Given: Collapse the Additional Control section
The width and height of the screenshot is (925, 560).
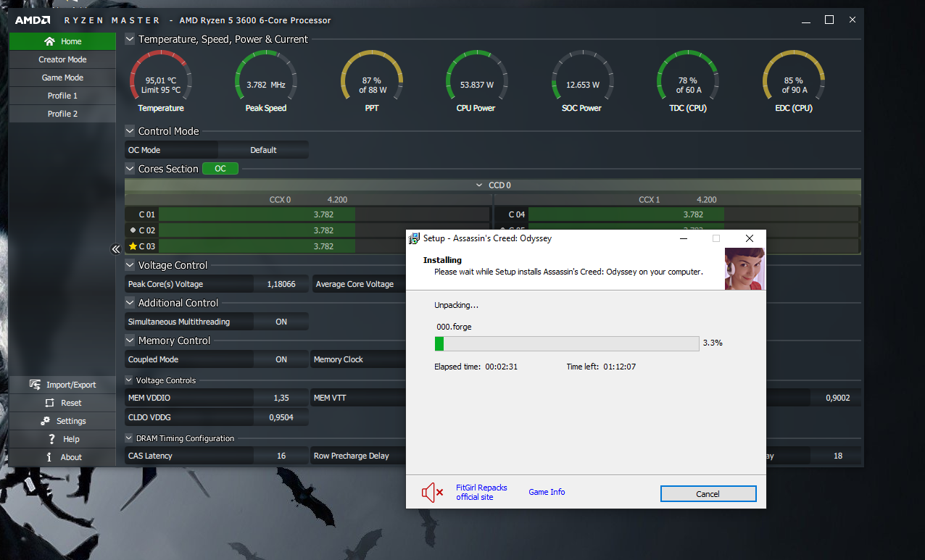Looking at the screenshot, I should [x=130, y=303].
